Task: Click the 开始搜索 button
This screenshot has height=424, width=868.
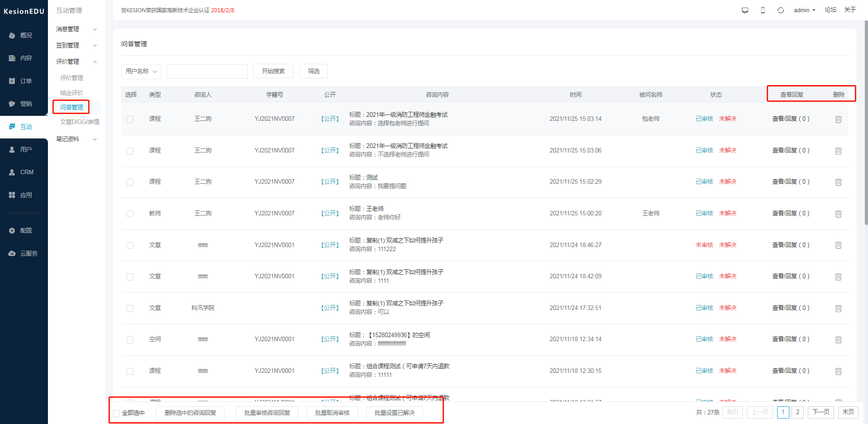Action: pyautogui.click(x=273, y=71)
